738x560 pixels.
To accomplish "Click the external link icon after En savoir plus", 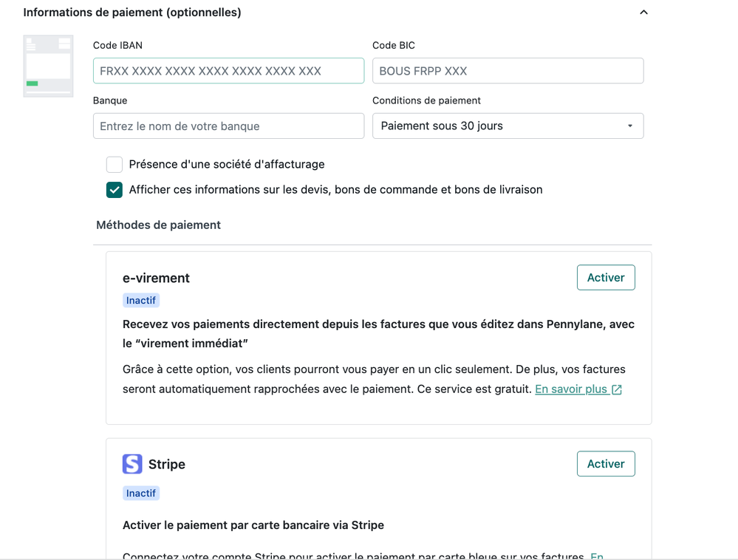I will point(617,389).
